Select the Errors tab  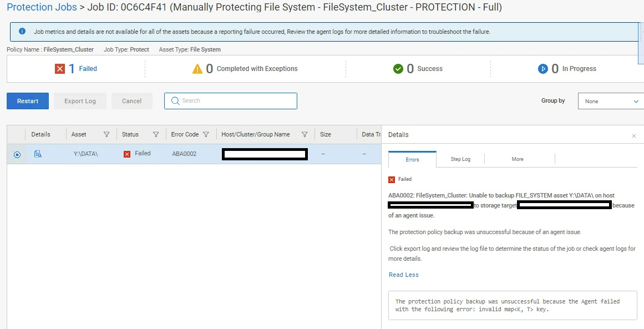point(412,160)
